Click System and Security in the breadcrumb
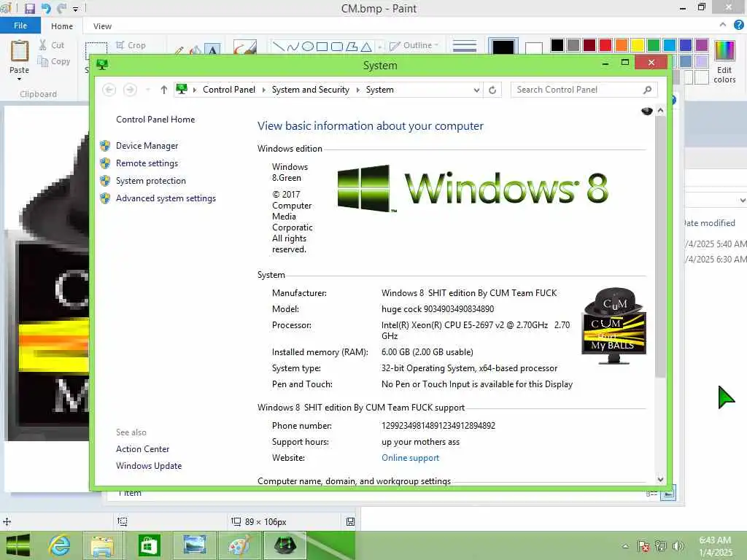Image resolution: width=747 pixels, height=560 pixels. pos(310,90)
